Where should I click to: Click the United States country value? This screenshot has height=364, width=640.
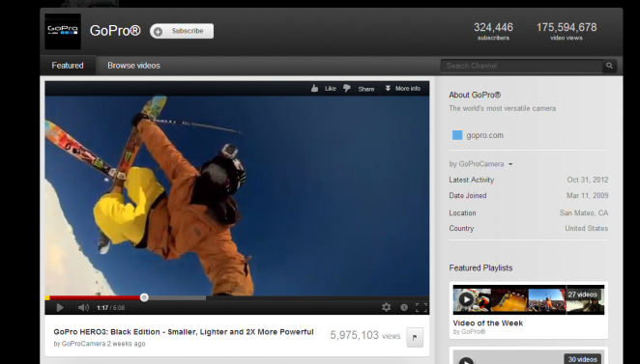[x=587, y=228]
